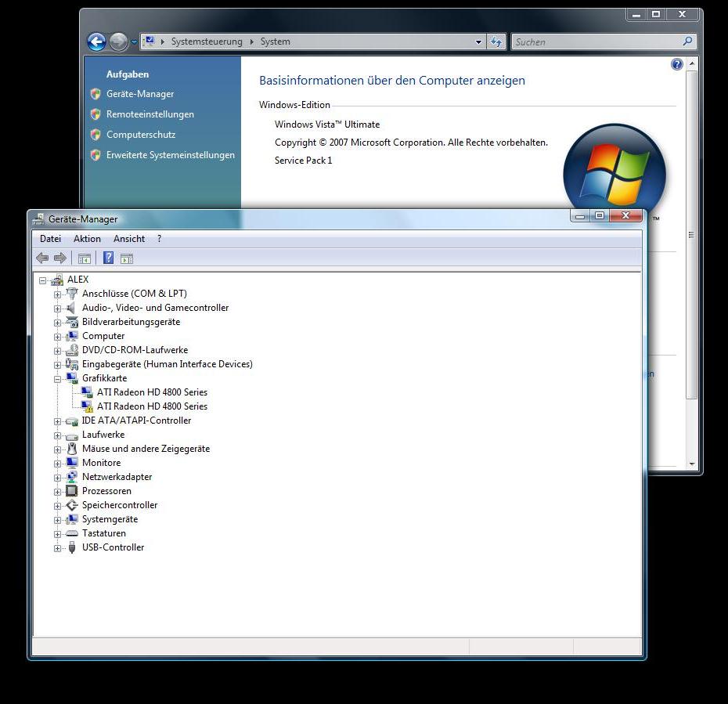Click the refresh icon next to address bar
The height and width of the screenshot is (704, 728).
pos(496,42)
